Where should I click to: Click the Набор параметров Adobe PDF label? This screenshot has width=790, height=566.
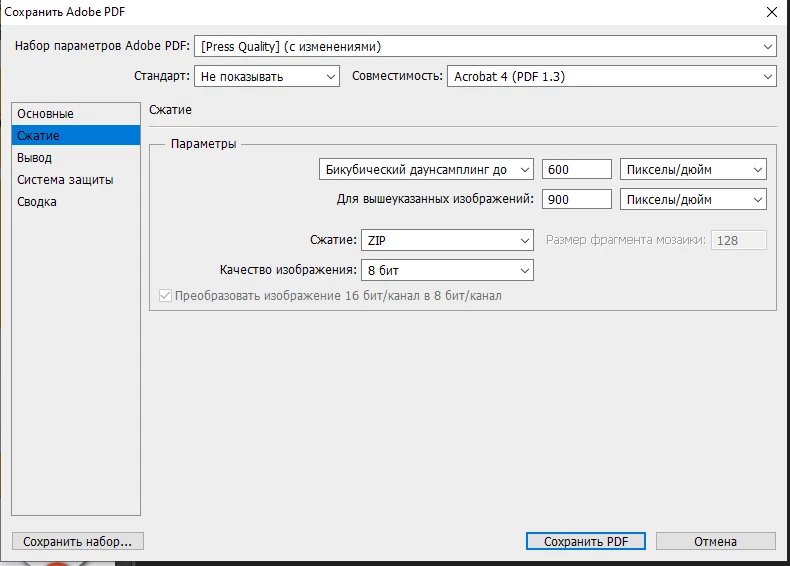[102, 46]
